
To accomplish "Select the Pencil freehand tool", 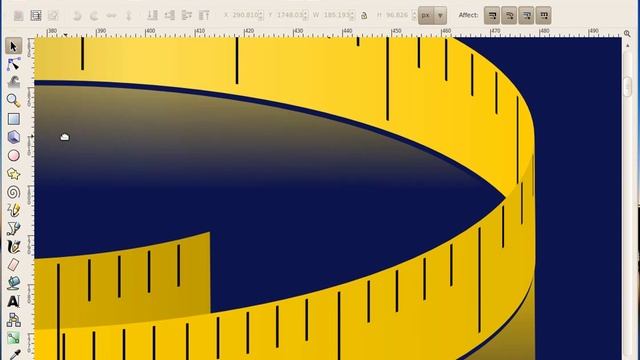I will pyautogui.click(x=13, y=210).
